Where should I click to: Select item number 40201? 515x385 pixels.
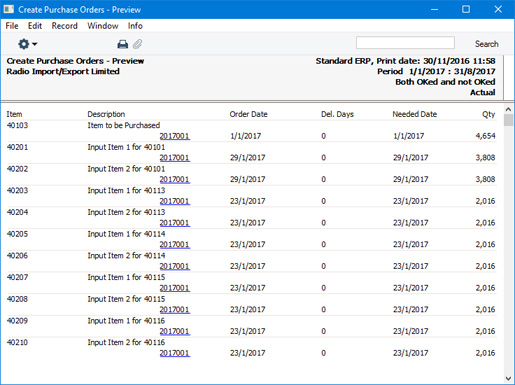(x=17, y=147)
